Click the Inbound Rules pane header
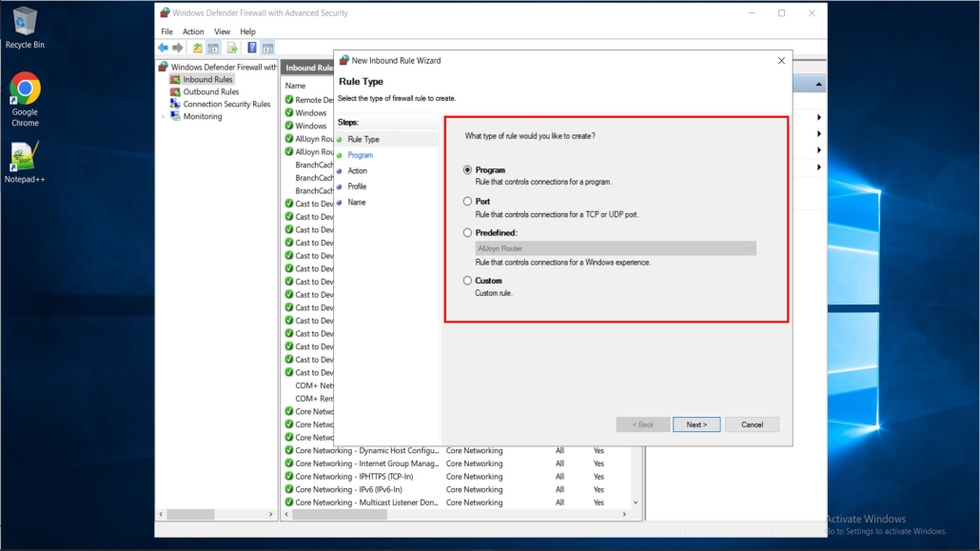 (308, 68)
